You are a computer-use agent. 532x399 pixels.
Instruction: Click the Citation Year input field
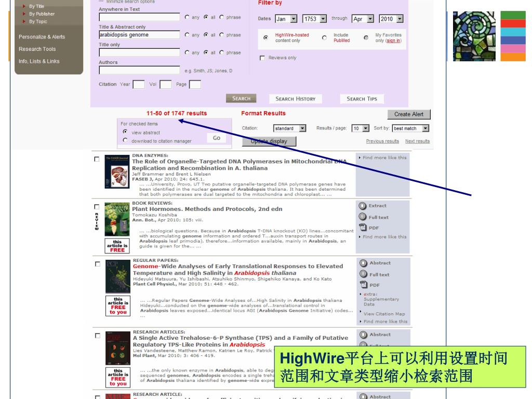pyautogui.click(x=138, y=84)
